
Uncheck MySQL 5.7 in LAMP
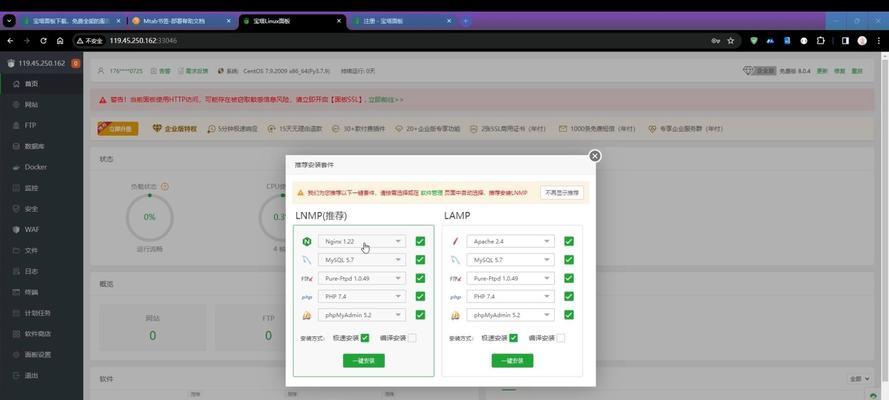tap(569, 260)
